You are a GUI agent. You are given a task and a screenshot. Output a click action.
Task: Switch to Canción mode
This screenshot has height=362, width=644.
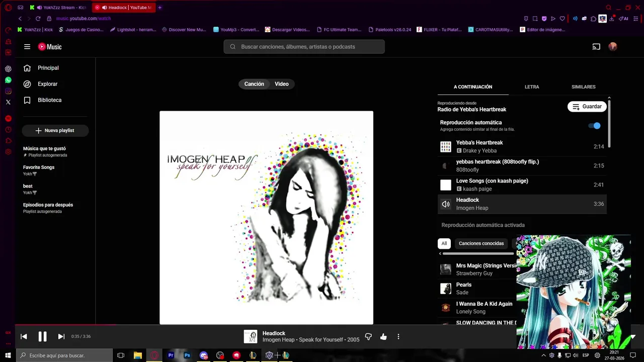[x=254, y=84]
